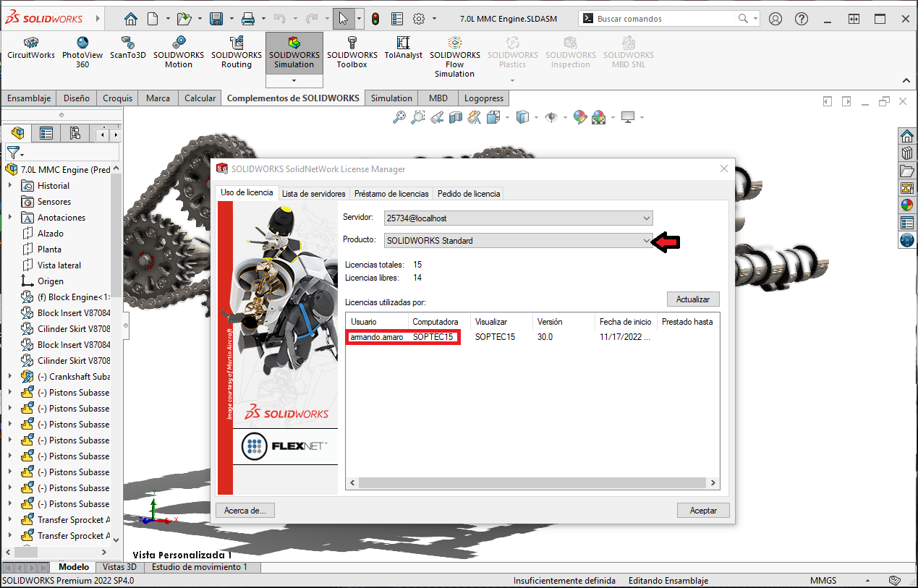
Task: Open the Servidor dropdown
Action: pyautogui.click(x=518, y=218)
